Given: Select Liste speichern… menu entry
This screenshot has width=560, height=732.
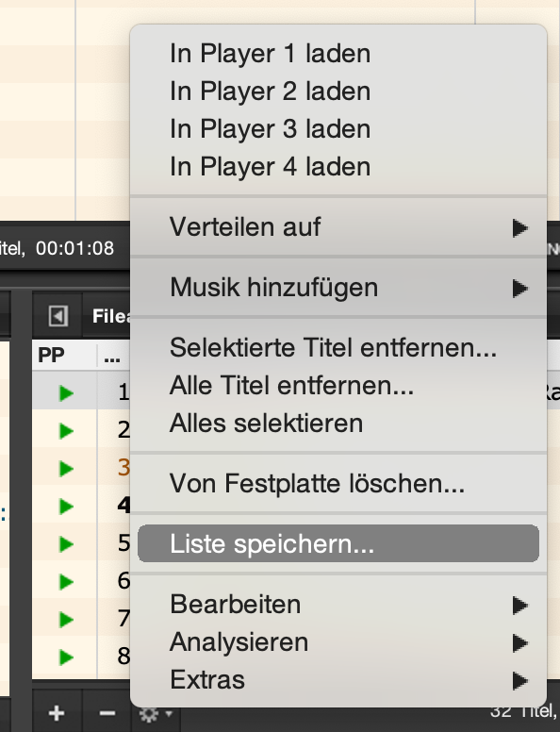Looking at the screenshot, I should pyautogui.click(x=338, y=544).
